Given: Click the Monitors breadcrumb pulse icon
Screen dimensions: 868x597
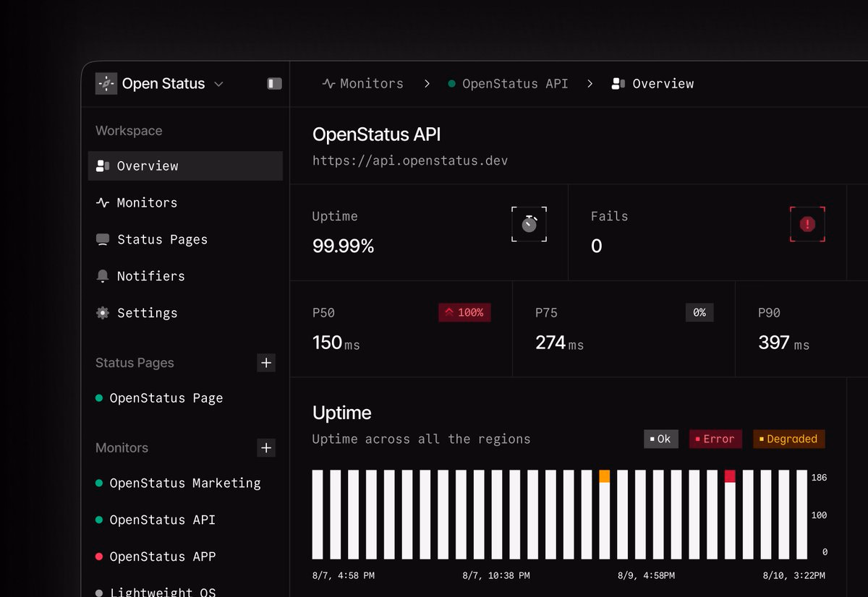Looking at the screenshot, I should [328, 84].
